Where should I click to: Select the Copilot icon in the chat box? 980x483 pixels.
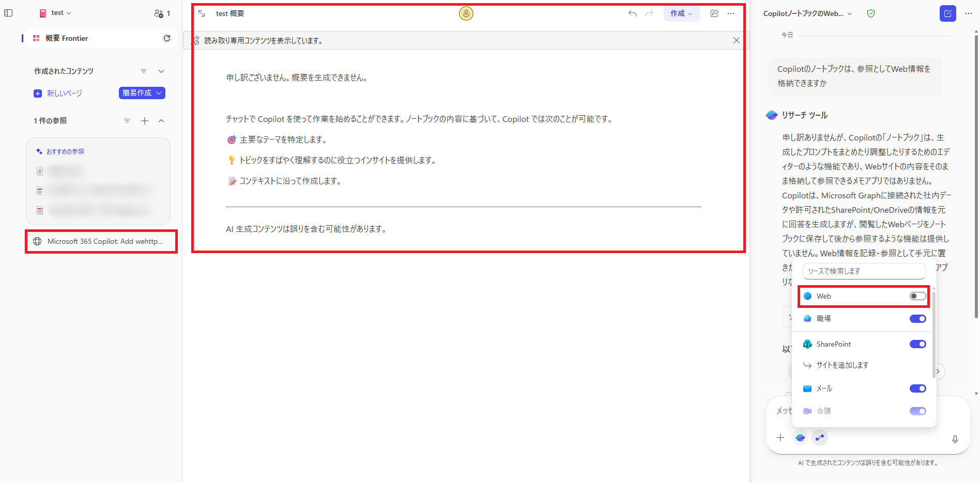click(x=800, y=438)
